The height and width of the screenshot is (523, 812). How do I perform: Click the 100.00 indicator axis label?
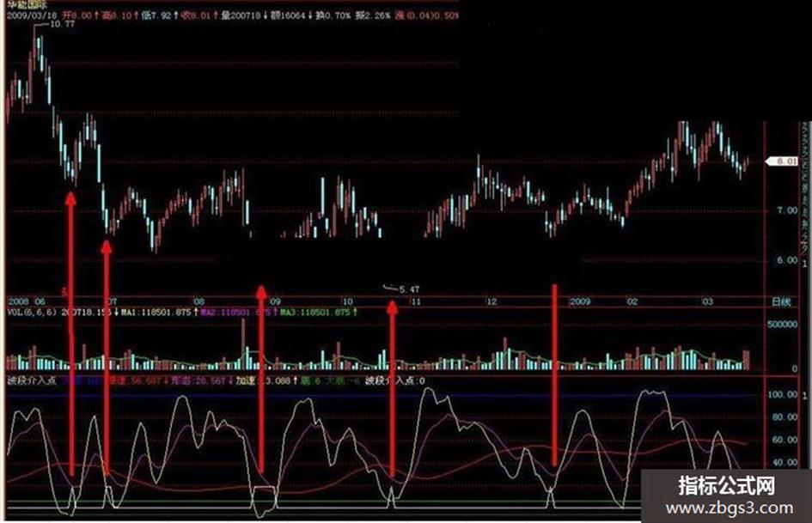tap(783, 394)
